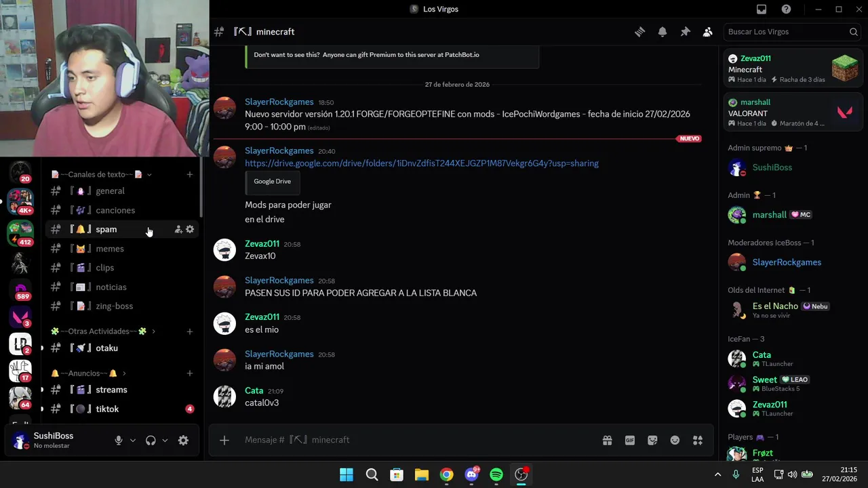The width and height of the screenshot is (868, 488).
Task: Toggle headphones deafen
Action: tap(151, 441)
